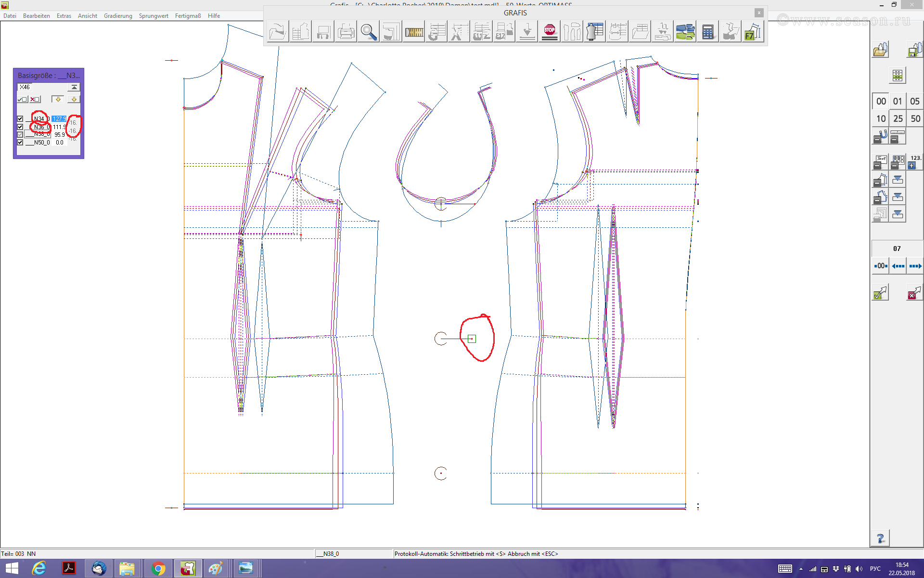
Task: Open the Gradierung menu
Action: (118, 16)
